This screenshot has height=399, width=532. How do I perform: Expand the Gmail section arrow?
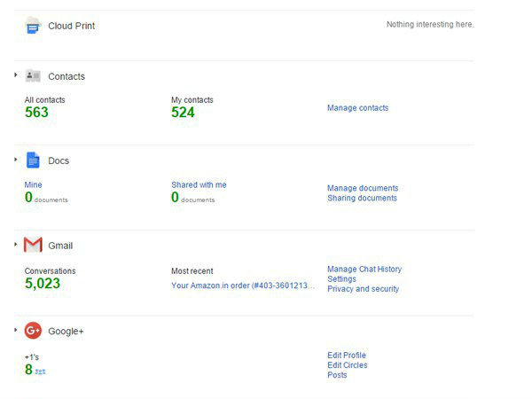(x=16, y=244)
